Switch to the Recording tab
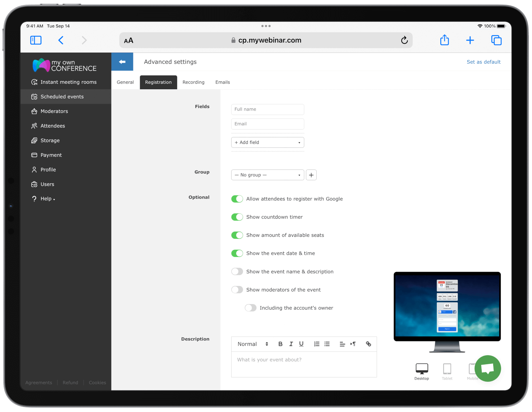This screenshot has height=412, width=532. coord(193,82)
